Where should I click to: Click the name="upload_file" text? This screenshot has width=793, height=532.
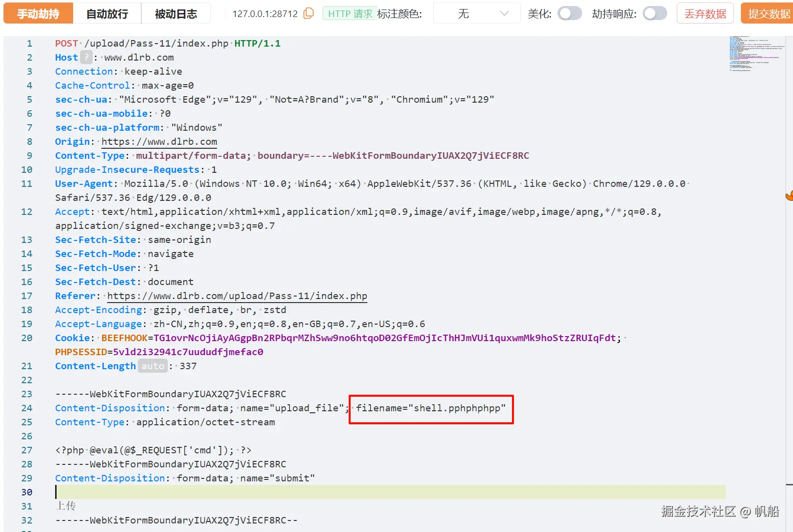(x=292, y=408)
